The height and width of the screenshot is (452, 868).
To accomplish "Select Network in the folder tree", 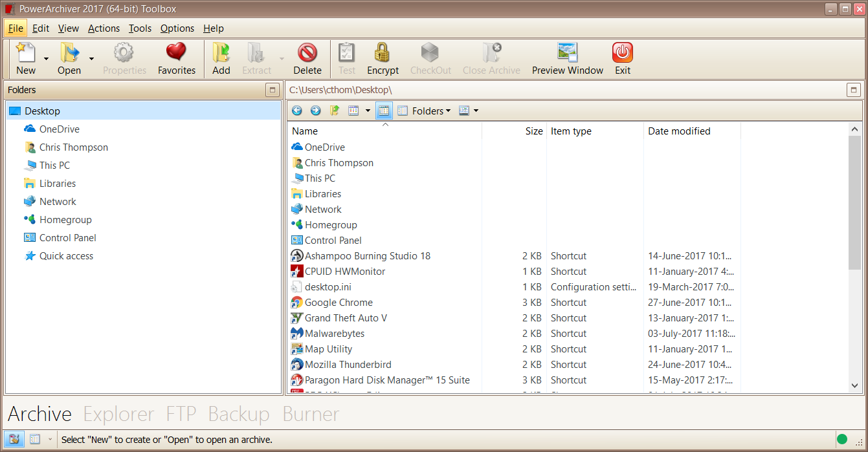I will click(x=58, y=202).
